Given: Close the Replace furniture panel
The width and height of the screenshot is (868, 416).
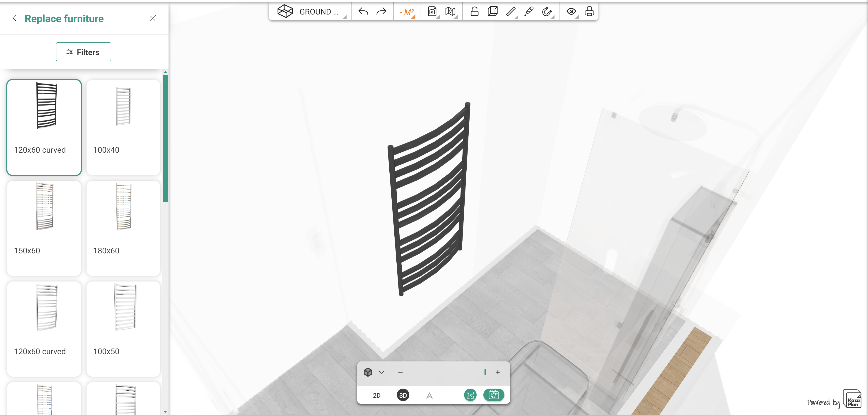Looking at the screenshot, I should click(x=153, y=18).
